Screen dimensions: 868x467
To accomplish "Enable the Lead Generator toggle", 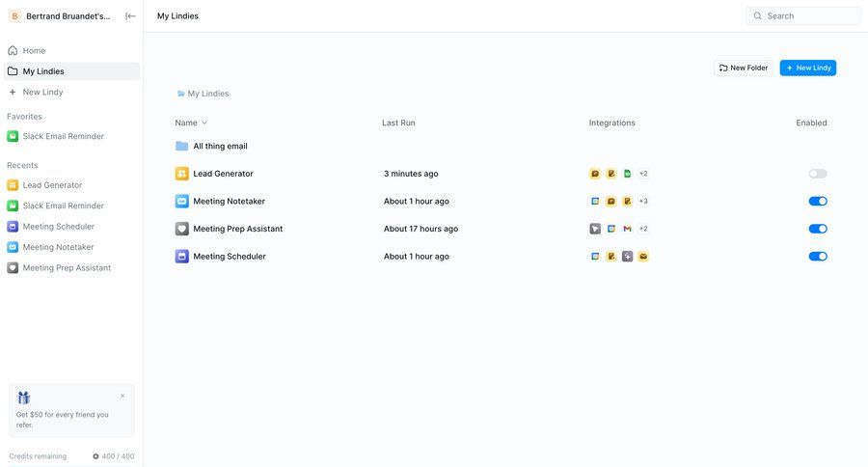I will click(818, 174).
